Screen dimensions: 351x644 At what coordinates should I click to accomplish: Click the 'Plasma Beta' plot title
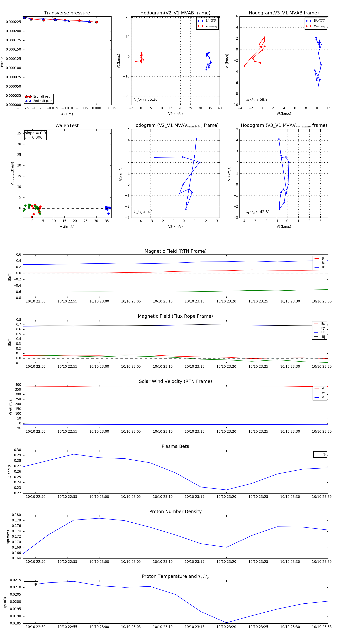(175, 446)
